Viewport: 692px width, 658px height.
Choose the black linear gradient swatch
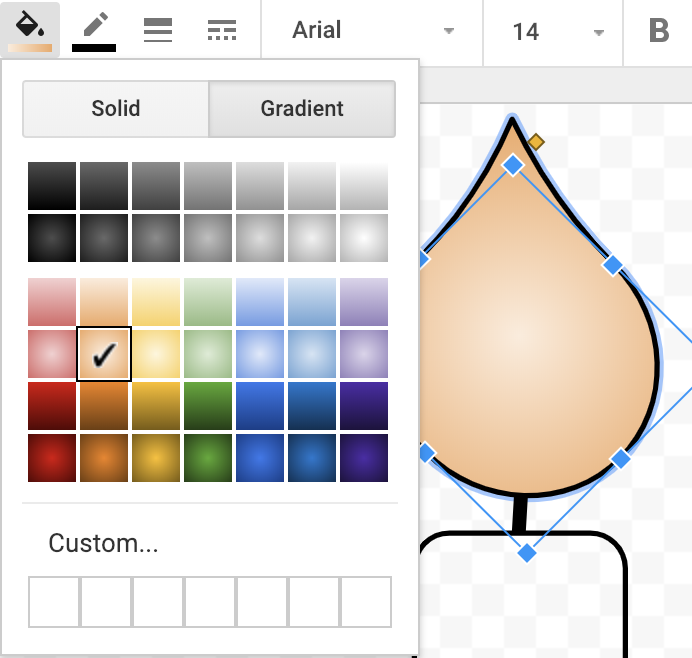tap(52, 186)
